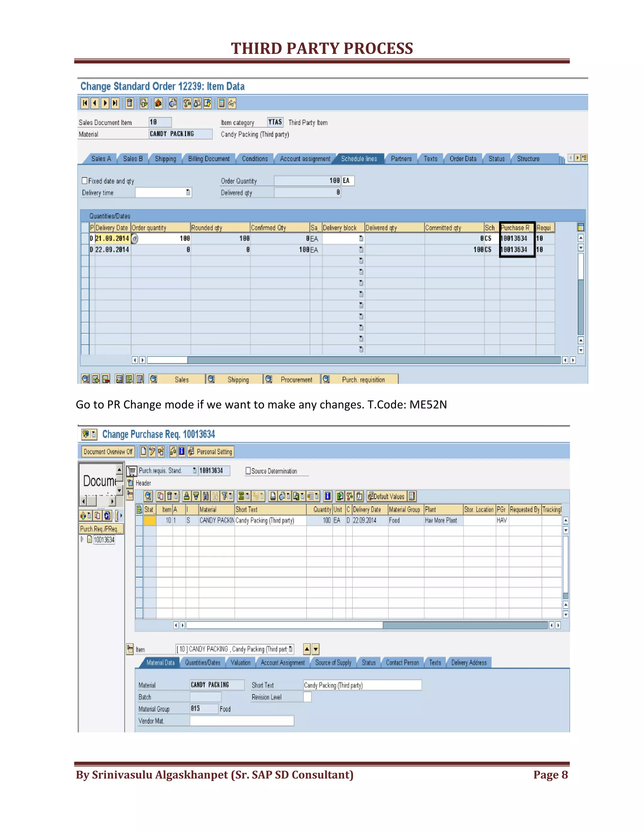Viewport: 644px width, 833px height.
Task: Click the sigma total icon in PR toolbar
Action: (x=241, y=496)
